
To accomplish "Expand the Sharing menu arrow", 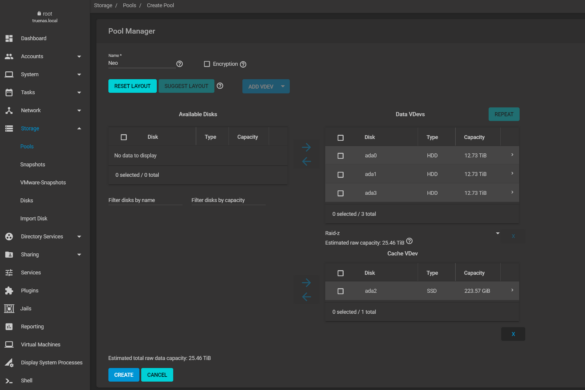I will coord(79,255).
